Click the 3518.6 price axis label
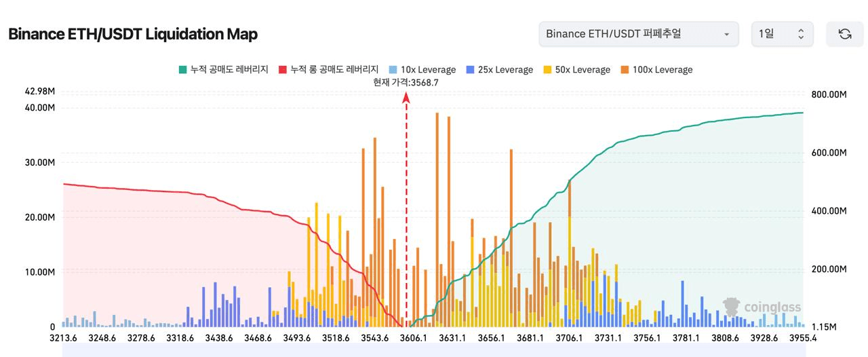868x357 pixels. pyautogui.click(x=336, y=337)
